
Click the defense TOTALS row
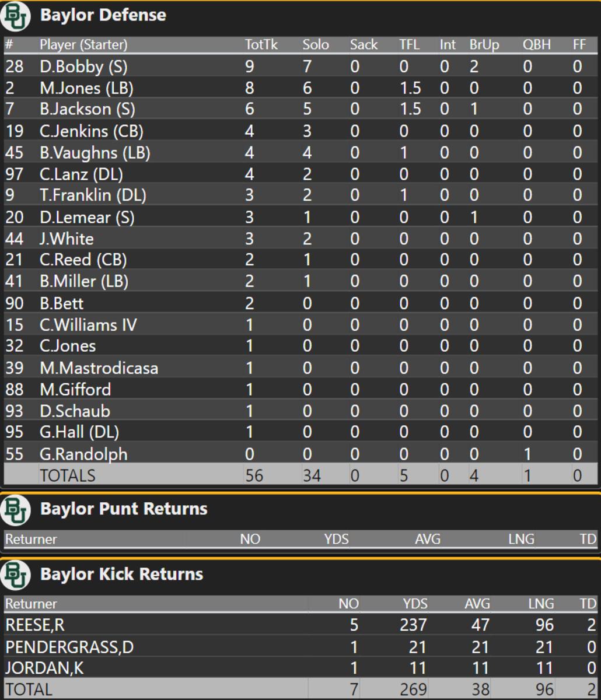click(67, 475)
